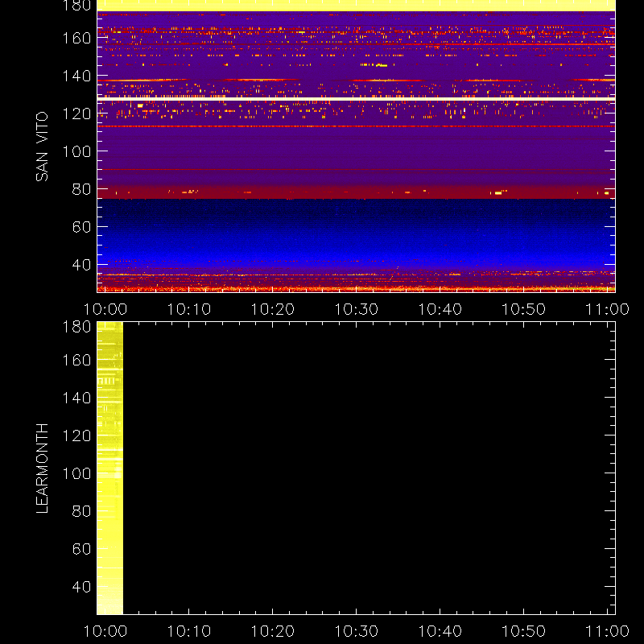
Task: Click 10:20 time label under SAN VITO plot
Action: point(273,309)
